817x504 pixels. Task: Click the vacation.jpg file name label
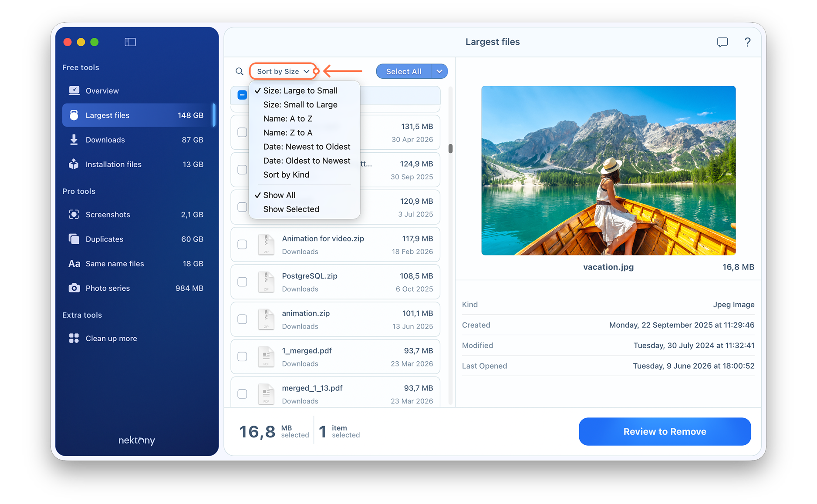608,267
